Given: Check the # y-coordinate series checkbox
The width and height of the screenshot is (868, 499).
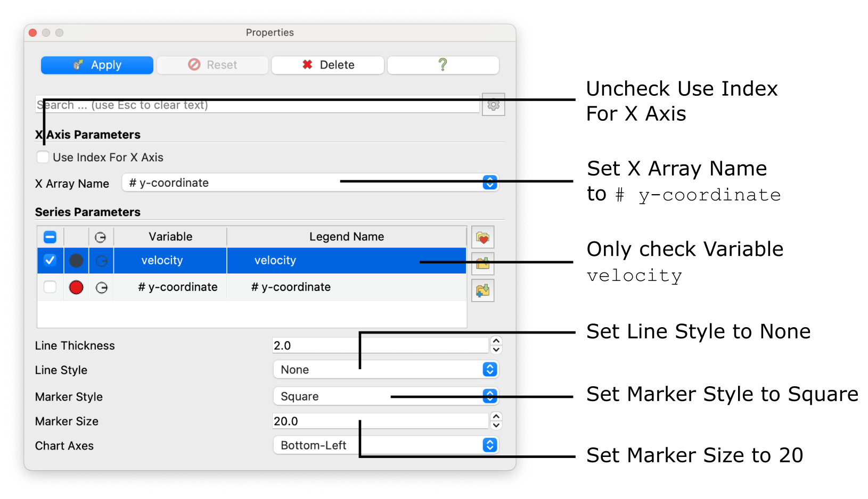Looking at the screenshot, I should [x=50, y=287].
